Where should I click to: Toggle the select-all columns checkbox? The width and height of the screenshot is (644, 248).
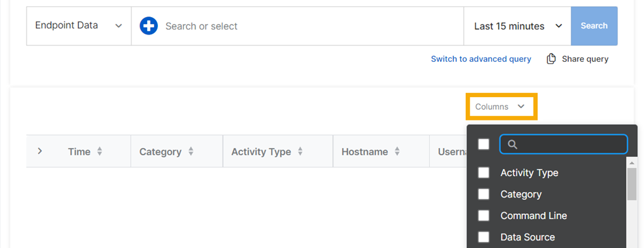click(x=484, y=144)
